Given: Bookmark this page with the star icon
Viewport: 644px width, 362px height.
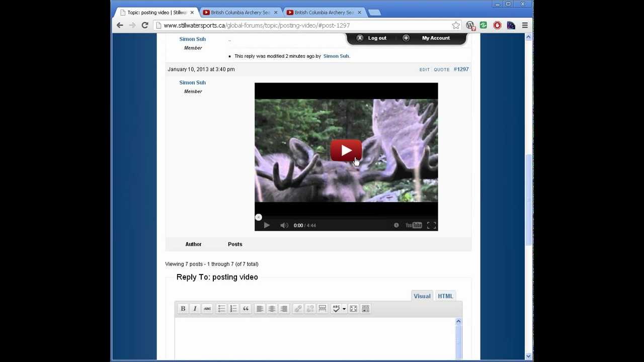Looking at the screenshot, I should 456,25.
